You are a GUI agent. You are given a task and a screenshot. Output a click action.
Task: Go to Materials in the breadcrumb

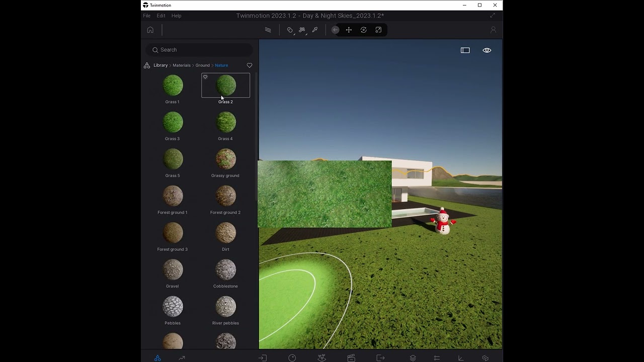point(182,65)
